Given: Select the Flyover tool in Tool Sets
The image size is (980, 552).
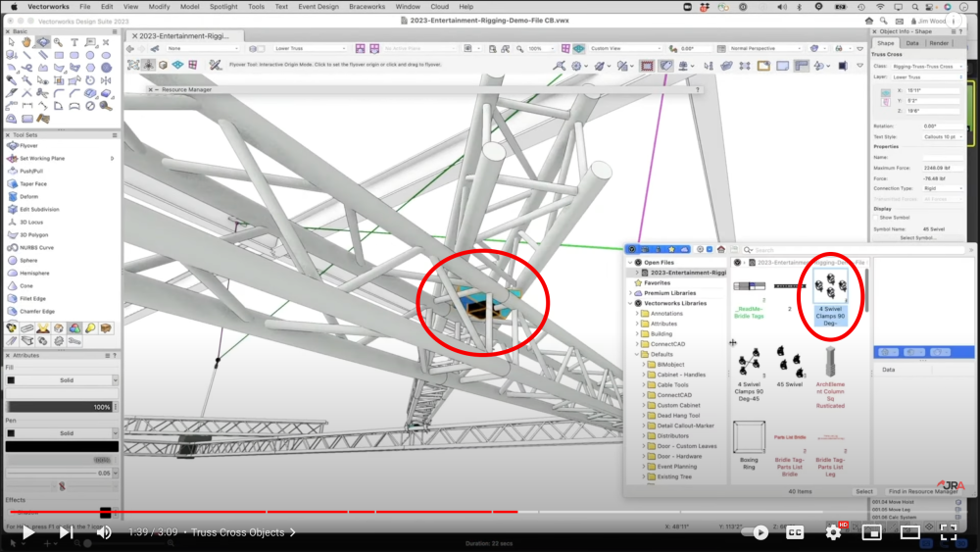Looking at the screenshot, I should (x=29, y=145).
